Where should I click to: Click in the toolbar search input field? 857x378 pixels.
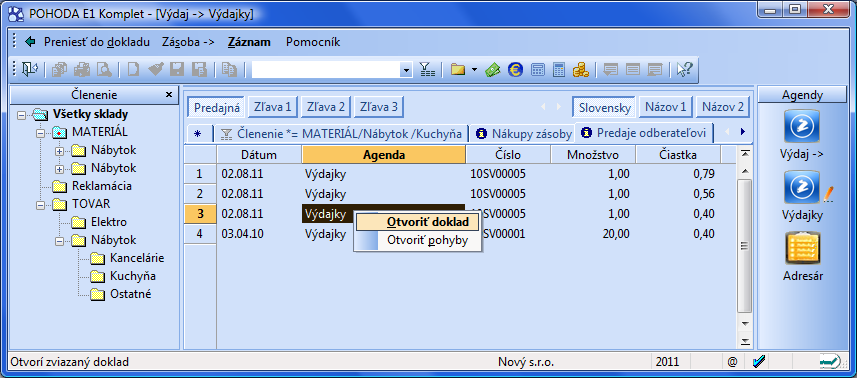click(326, 70)
